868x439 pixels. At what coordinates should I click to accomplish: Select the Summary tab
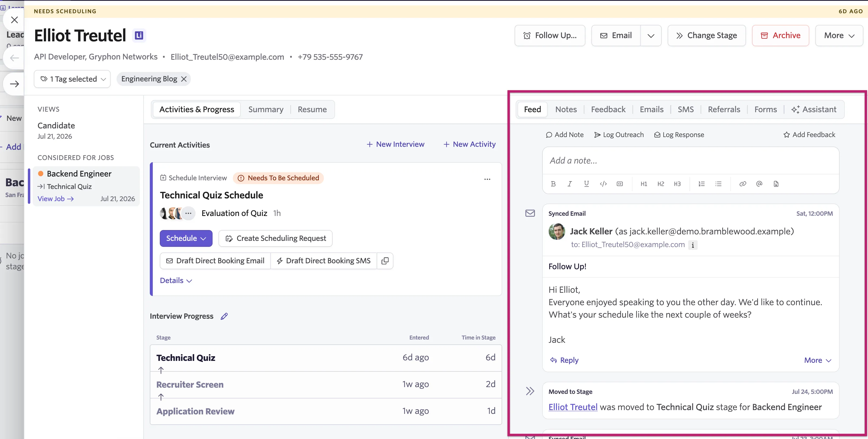[x=266, y=109]
